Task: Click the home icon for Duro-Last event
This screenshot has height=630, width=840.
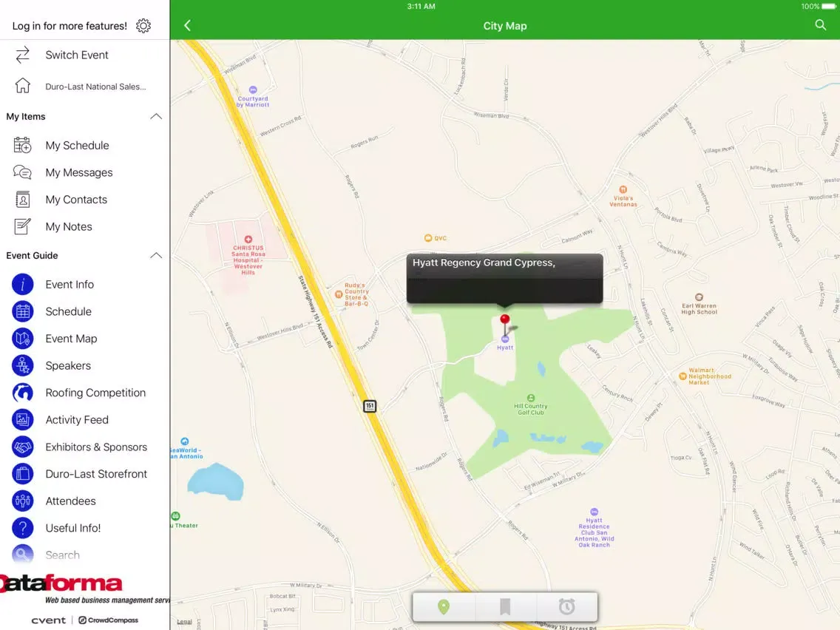Action: [x=22, y=86]
